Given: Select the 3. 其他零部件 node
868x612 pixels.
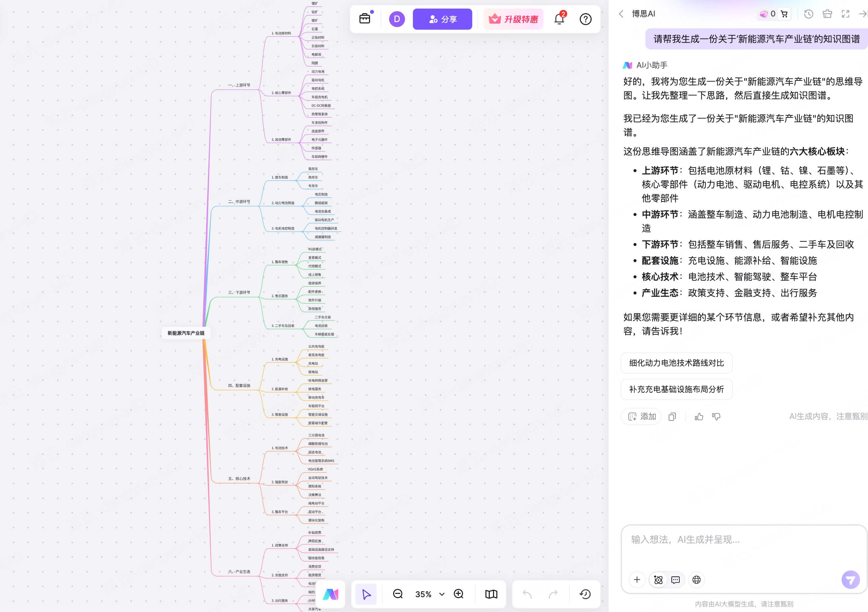Looking at the screenshot, I should (x=281, y=140).
